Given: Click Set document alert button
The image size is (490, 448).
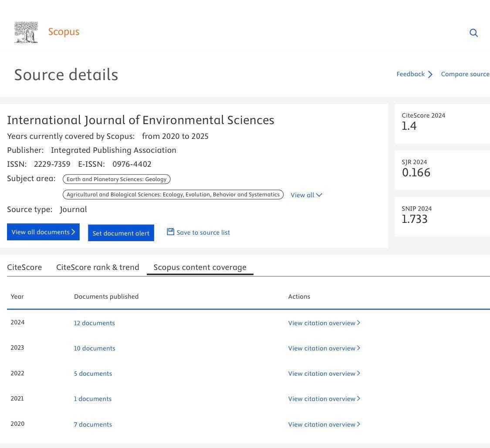Looking at the screenshot, I should pos(121,233).
